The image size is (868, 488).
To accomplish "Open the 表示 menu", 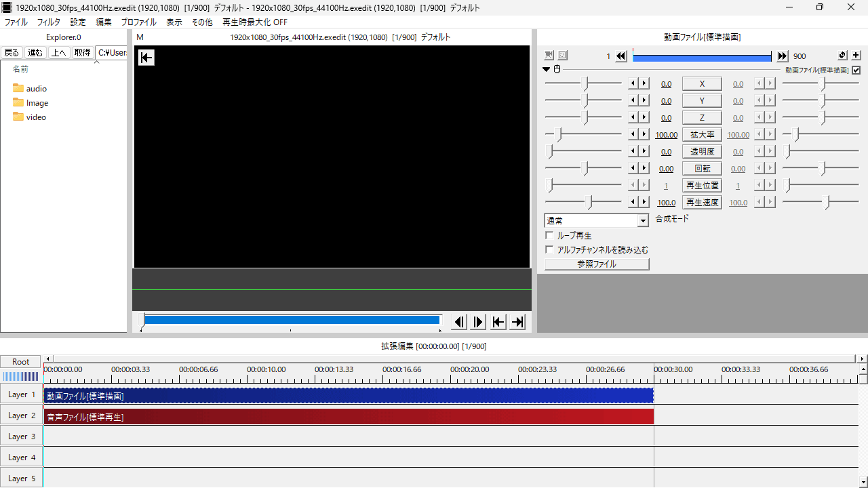I will [x=174, y=22].
